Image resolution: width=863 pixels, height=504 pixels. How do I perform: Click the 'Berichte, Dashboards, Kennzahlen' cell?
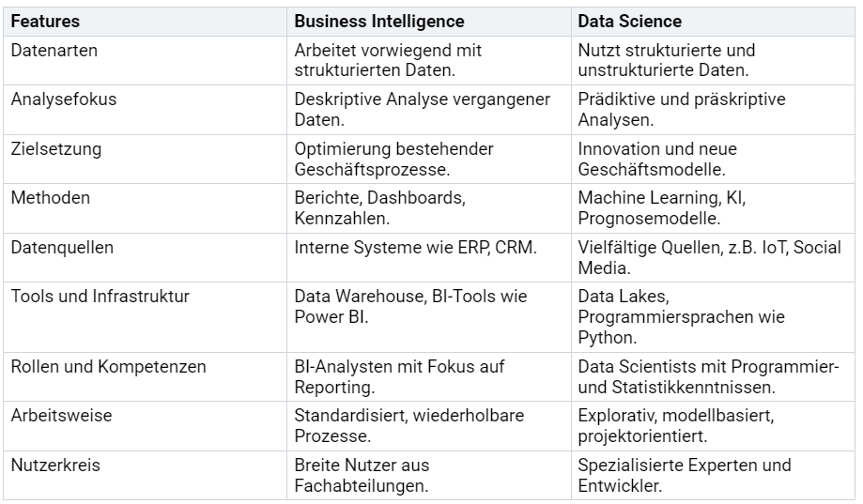pos(379,206)
